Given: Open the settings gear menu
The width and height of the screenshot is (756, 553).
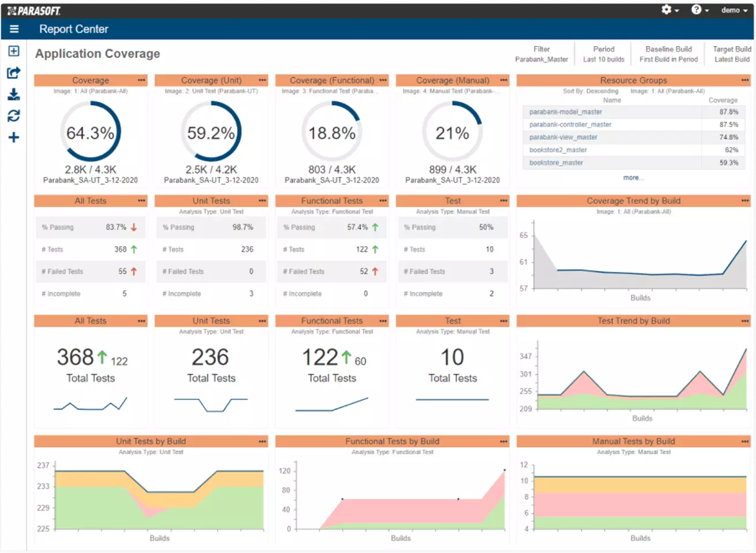Looking at the screenshot, I should (x=669, y=10).
